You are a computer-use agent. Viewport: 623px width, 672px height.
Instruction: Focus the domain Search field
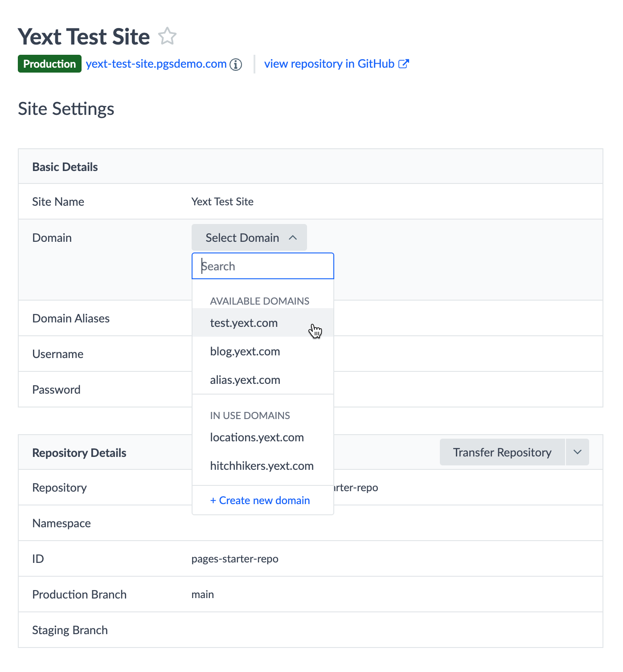click(x=263, y=266)
